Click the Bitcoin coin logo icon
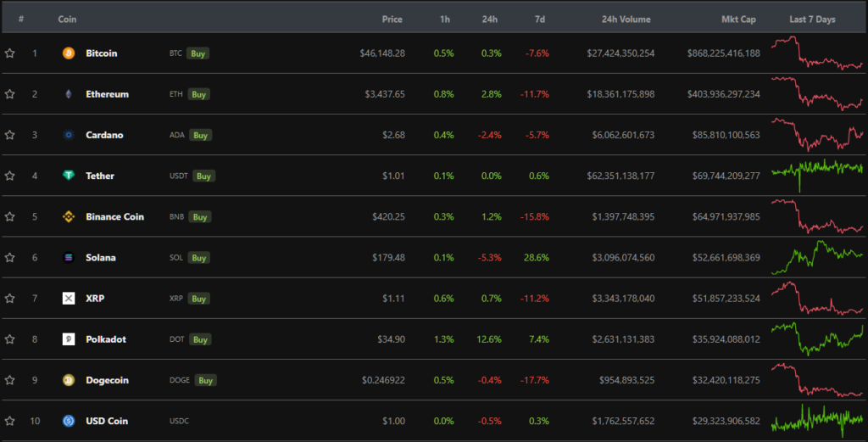This screenshot has height=442, width=868. pos(69,53)
